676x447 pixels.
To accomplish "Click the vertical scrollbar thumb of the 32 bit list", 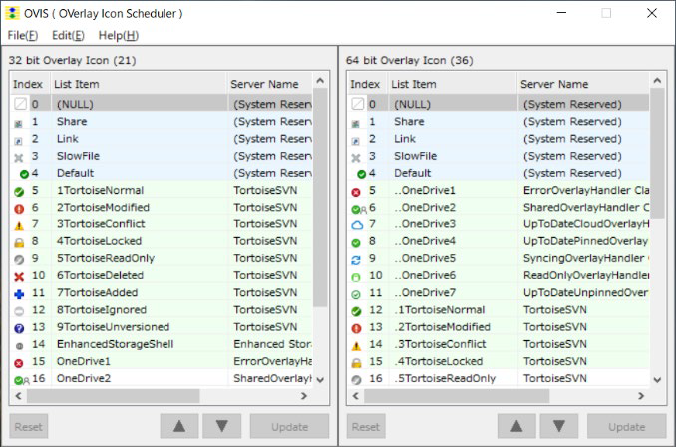I will (320, 198).
